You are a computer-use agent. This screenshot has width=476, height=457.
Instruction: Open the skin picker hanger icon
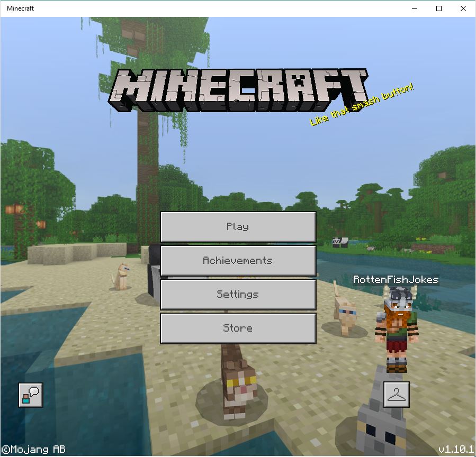[x=397, y=395]
